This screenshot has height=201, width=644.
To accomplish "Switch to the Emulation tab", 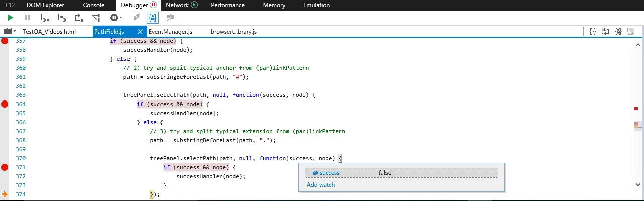I will (x=317, y=5).
